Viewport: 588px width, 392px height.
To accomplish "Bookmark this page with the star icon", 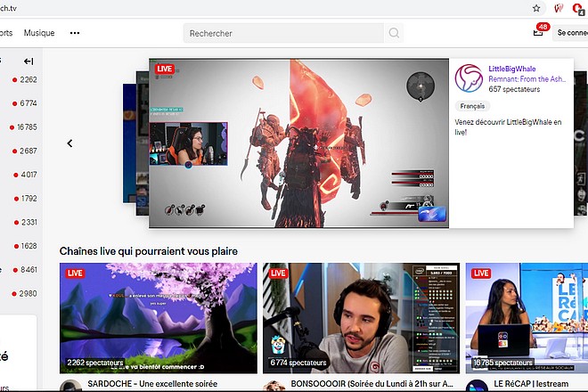I will point(536,7).
